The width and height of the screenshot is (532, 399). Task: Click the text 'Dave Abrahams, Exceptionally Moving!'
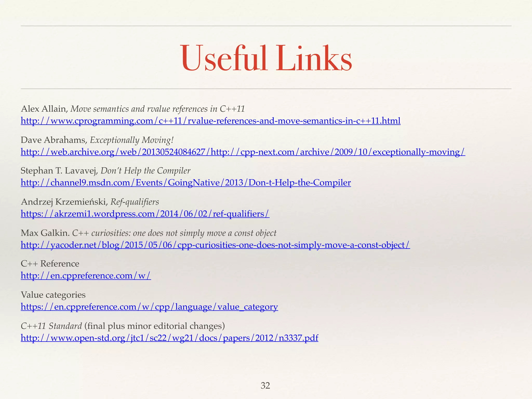(x=97, y=140)
